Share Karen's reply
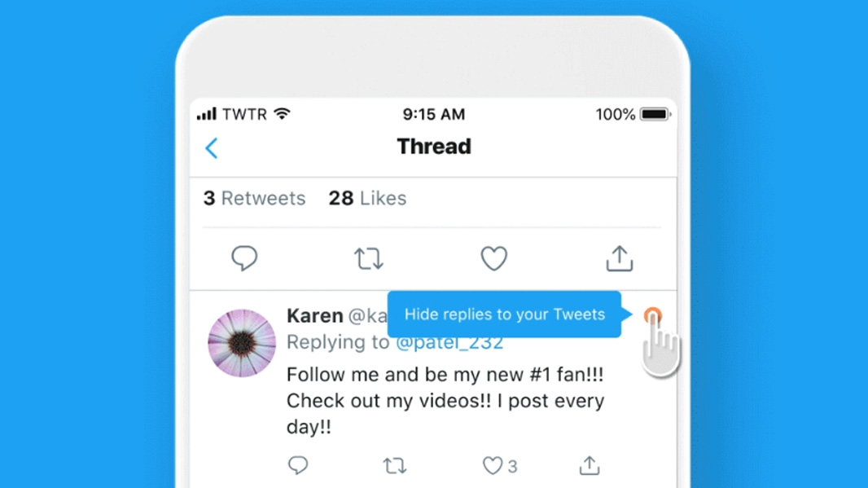The image size is (868, 488). (589, 465)
